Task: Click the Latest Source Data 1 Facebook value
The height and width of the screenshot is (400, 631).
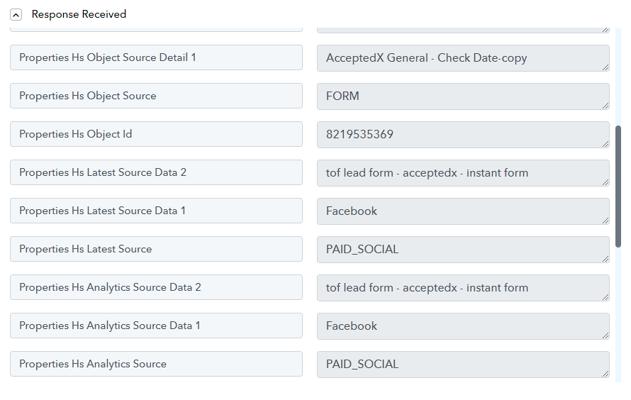Action: (462, 211)
